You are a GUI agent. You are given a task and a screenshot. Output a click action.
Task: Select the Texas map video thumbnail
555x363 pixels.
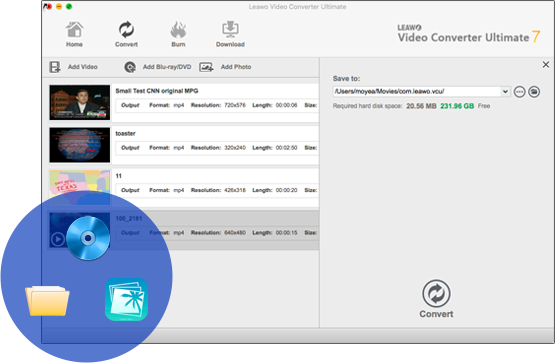(80, 187)
